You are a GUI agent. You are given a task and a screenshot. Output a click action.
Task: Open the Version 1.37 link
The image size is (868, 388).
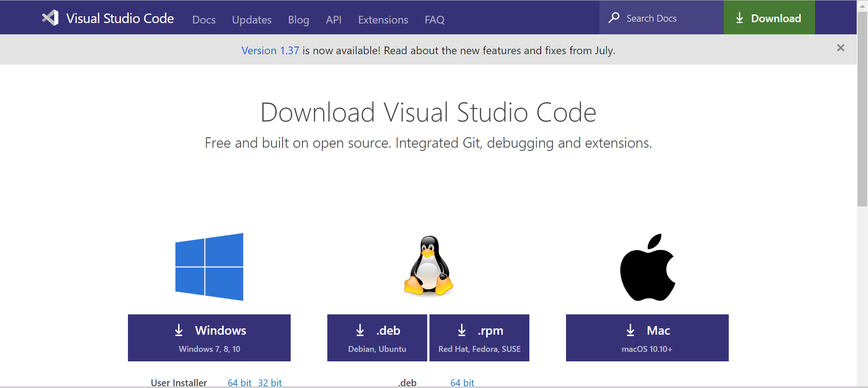[x=270, y=51]
